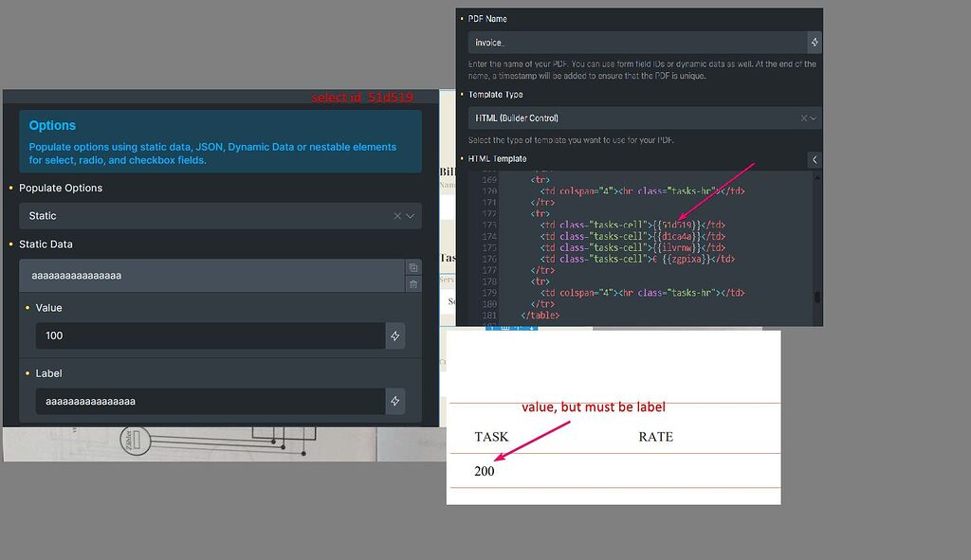Screen dimensions: 971x560
Task: Collapse the HTML Template editor via its chevron icon
Action: (x=815, y=158)
